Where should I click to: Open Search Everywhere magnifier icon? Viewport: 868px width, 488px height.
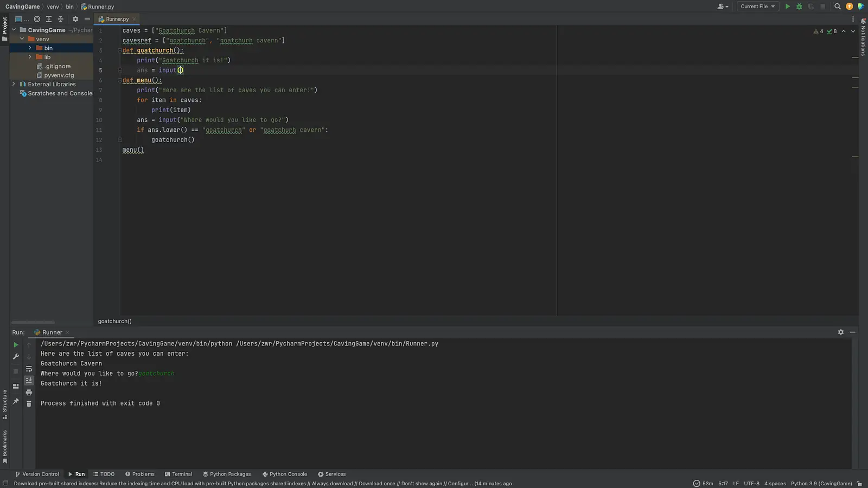pos(837,7)
